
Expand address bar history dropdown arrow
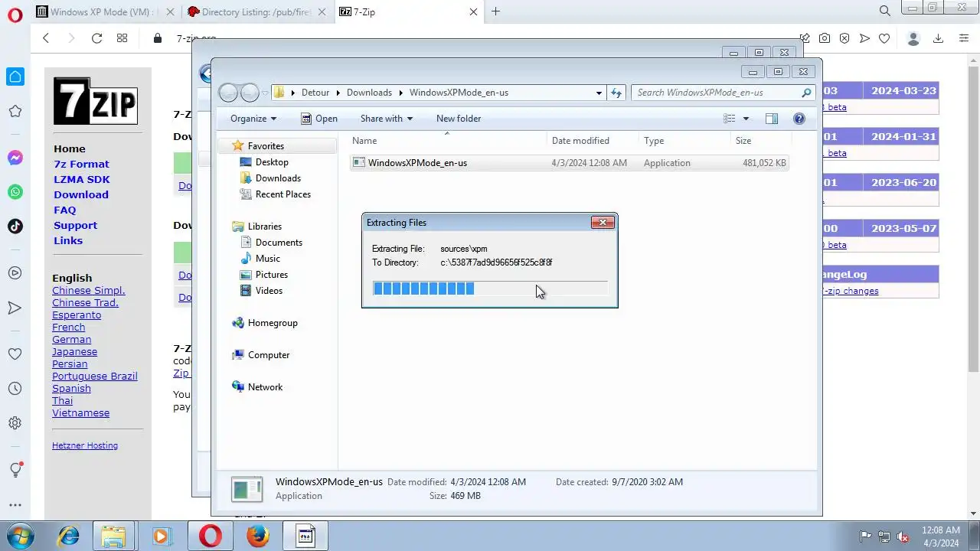coord(599,93)
